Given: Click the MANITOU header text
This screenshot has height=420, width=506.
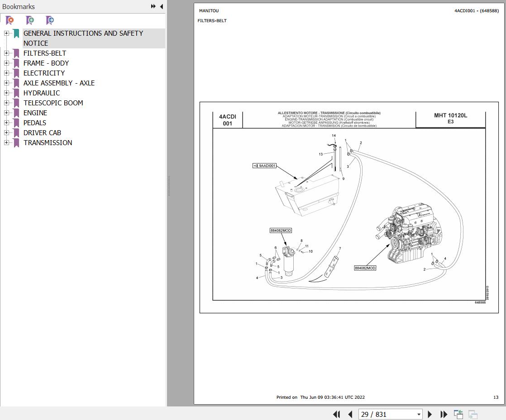Looking at the screenshot, I should [x=209, y=11].
